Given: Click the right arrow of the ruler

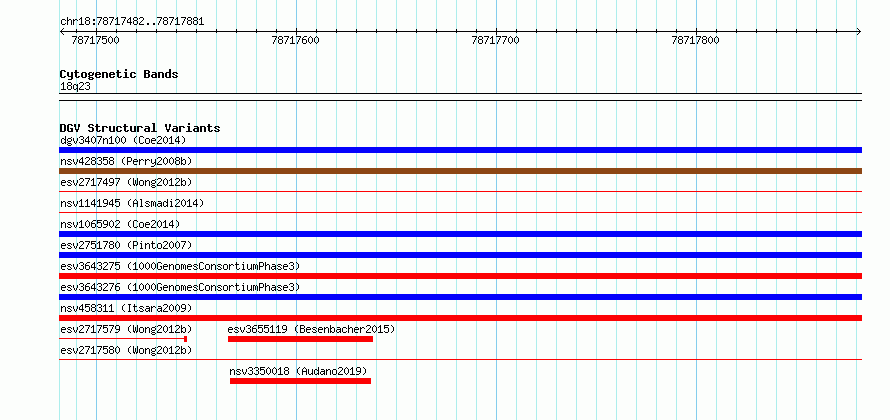Looking at the screenshot, I should 859,32.
